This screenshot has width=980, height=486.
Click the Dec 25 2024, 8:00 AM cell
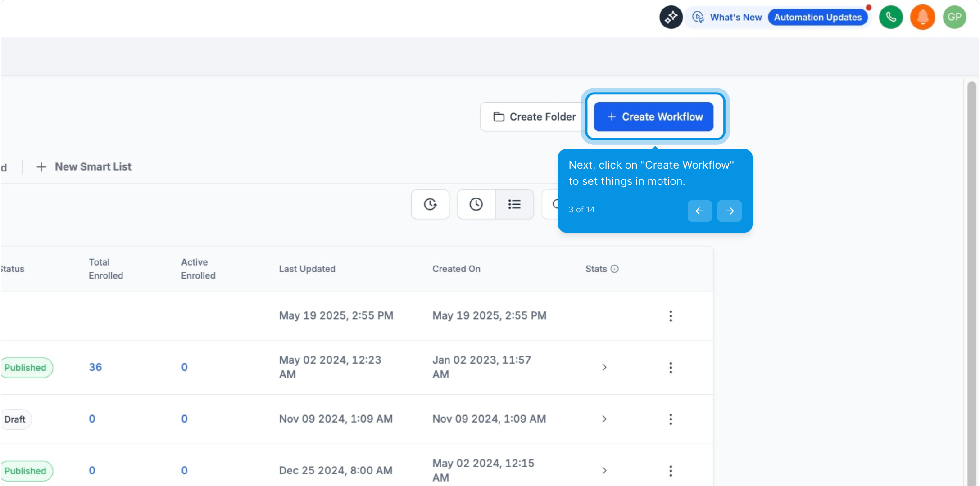pyautogui.click(x=336, y=470)
